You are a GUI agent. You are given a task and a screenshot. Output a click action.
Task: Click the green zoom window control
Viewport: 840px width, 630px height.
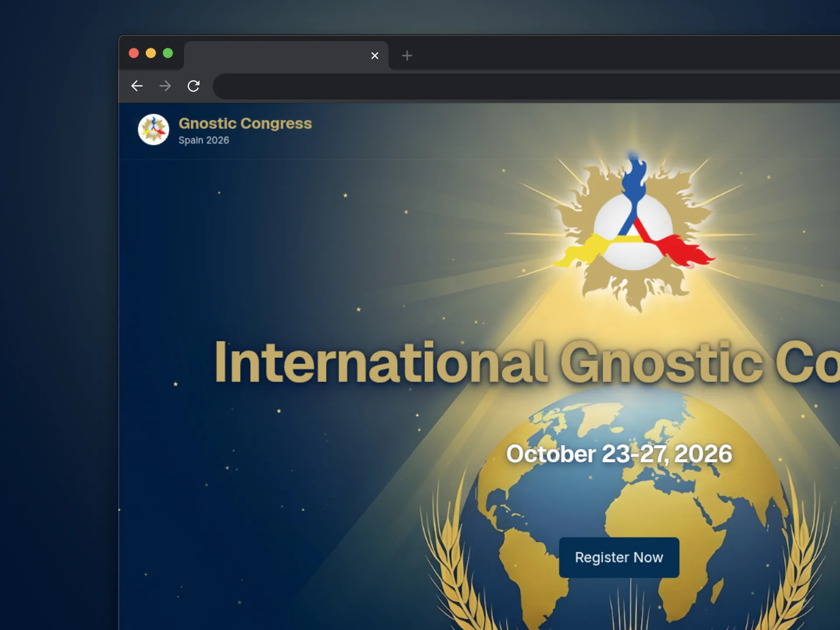(x=168, y=53)
